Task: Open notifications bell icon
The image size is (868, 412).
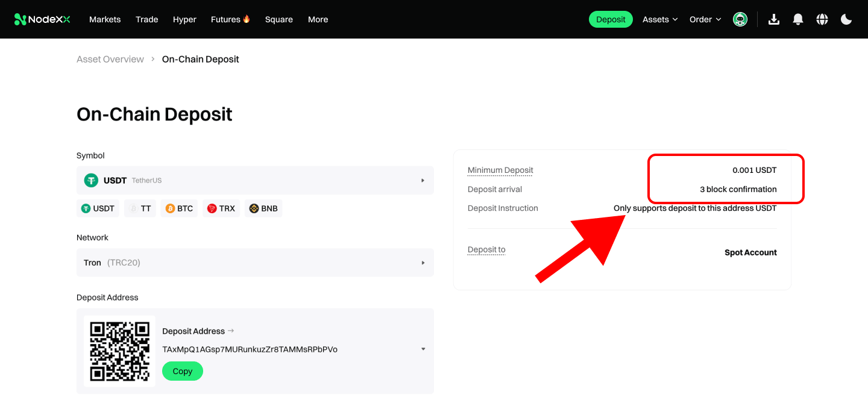Action: pyautogui.click(x=798, y=19)
